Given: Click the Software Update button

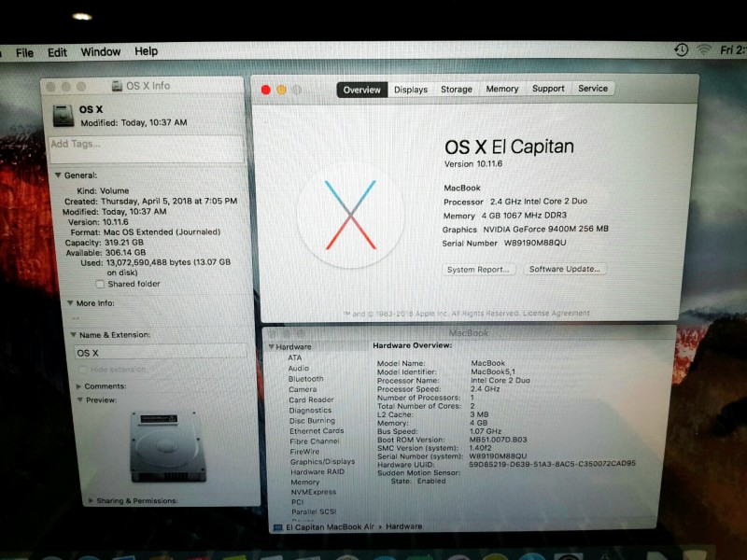Looking at the screenshot, I should (x=565, y=269).
